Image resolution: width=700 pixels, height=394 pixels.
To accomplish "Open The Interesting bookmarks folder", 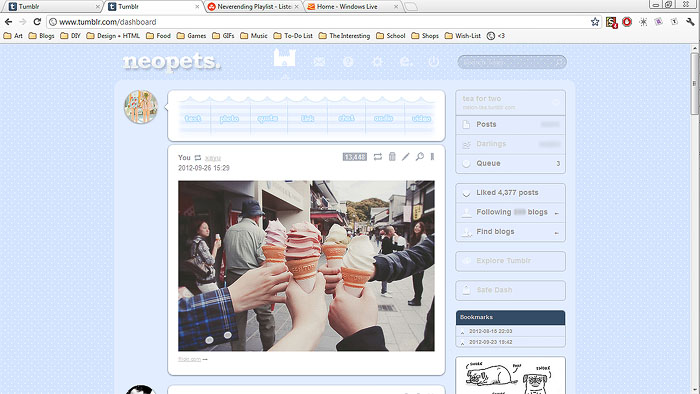I will [344, 36].
